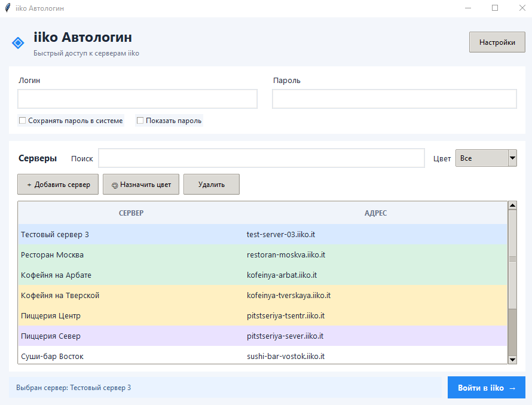
Task: Click the Поиск server search field
Action: pyautogui.click(x=262, y=158)
